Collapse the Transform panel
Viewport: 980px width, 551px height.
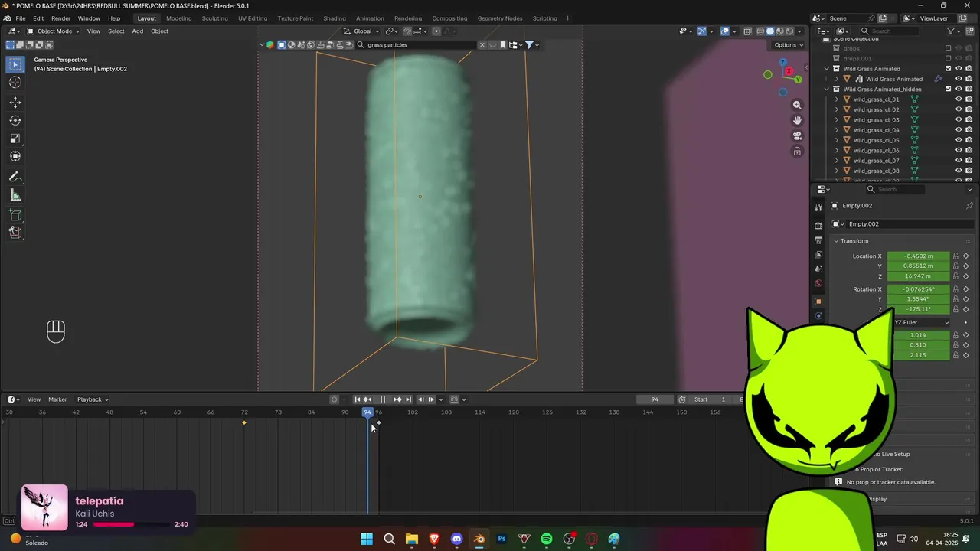coord(837,241)
